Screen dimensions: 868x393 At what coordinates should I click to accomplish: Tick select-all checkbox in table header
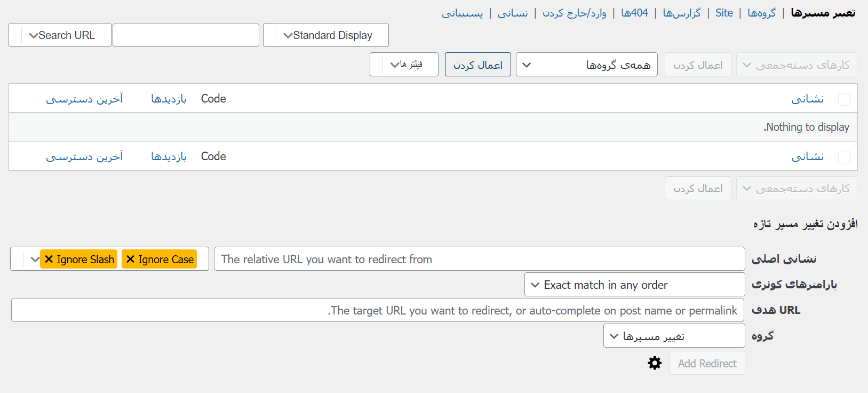click(845, 99)
